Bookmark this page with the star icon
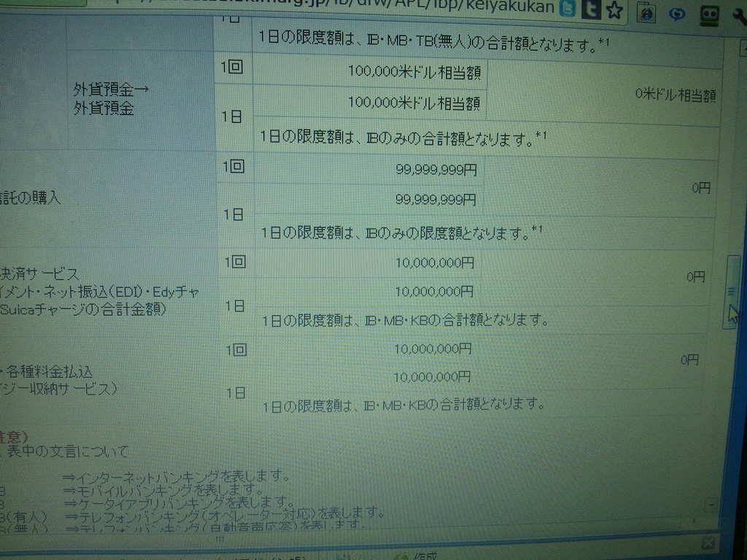Screen dimensions: 747x560 pos(614,9)
